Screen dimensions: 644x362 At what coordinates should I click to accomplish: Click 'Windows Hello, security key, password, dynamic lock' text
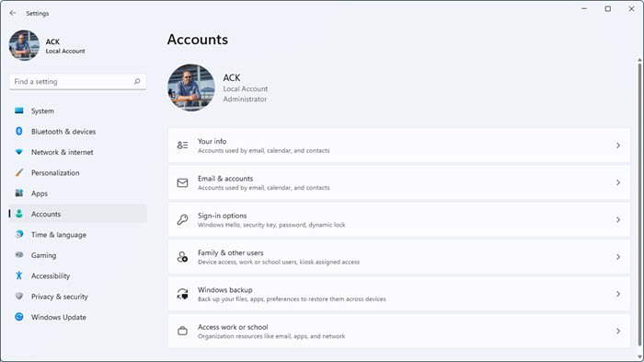271,225
